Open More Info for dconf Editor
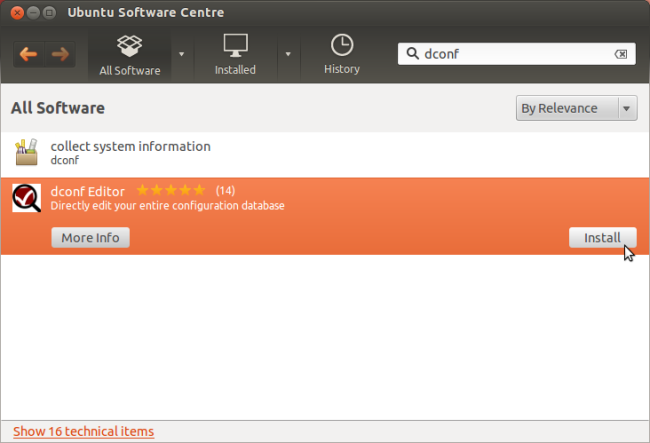The image size is (650, 443). [90, 237]
